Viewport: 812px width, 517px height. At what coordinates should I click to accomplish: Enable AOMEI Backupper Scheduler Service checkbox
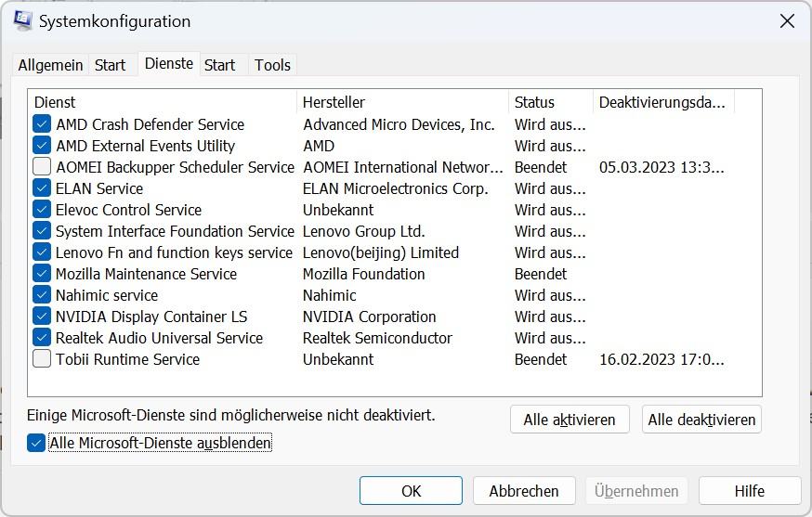pyautogui.click(x=42, y=167)
